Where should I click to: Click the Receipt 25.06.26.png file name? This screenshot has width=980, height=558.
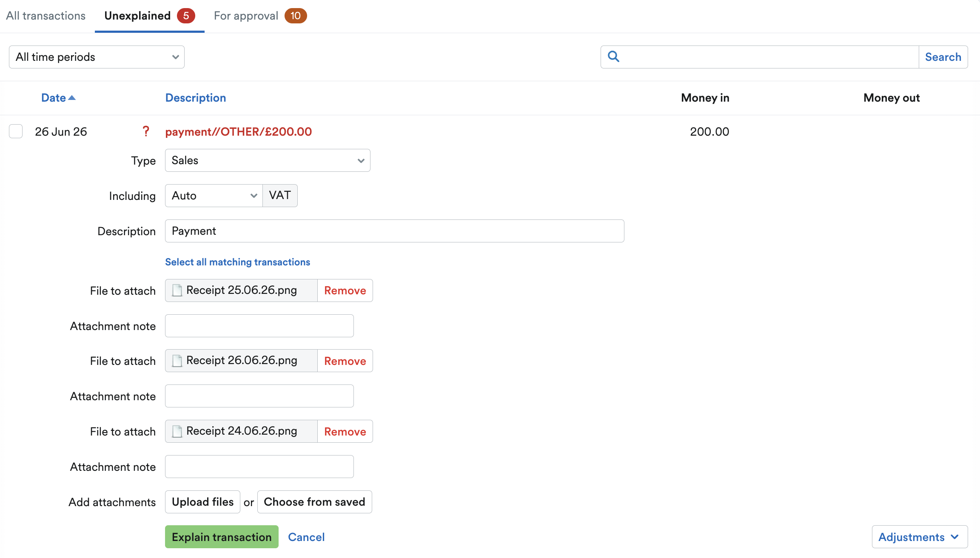point(242,290)
